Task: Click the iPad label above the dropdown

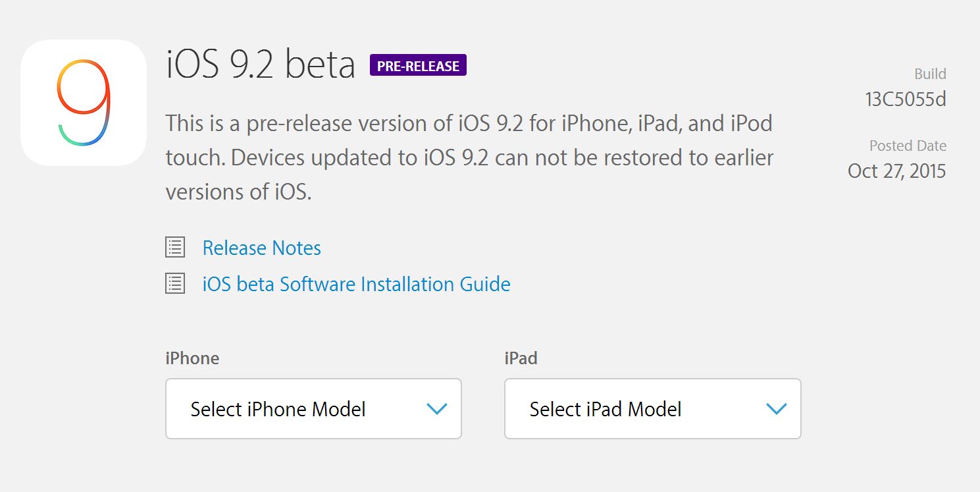Action: click(521, 358)
